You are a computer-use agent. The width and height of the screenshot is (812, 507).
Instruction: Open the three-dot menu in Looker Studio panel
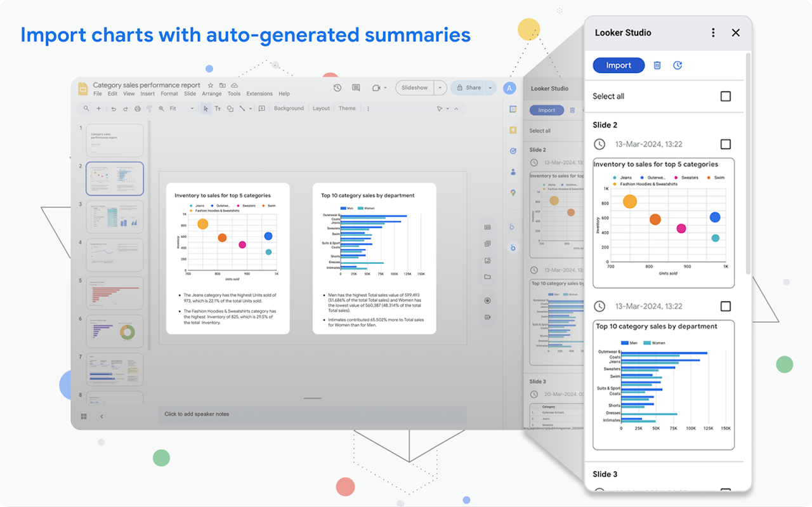(713, 32)
